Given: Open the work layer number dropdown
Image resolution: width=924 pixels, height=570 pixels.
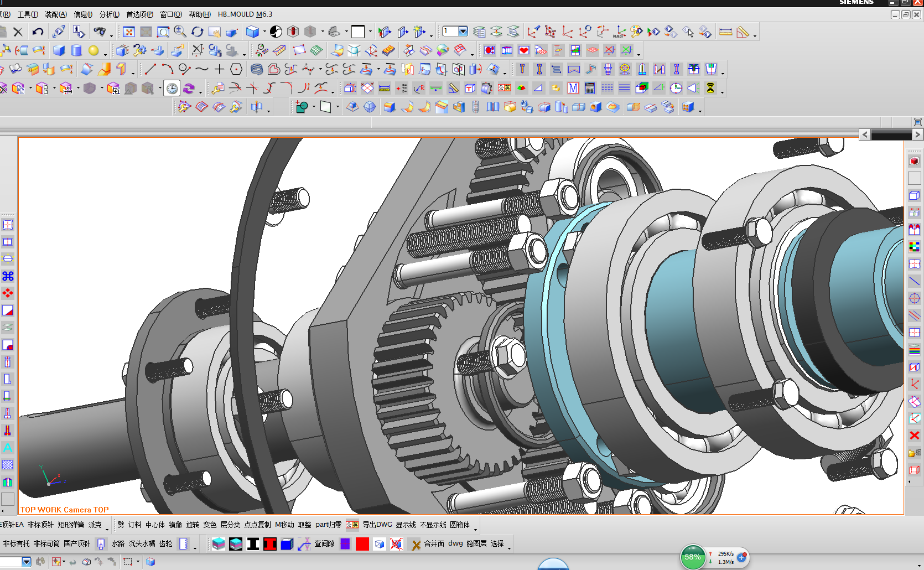Looking at the screenshot, I should pos(463,31).
